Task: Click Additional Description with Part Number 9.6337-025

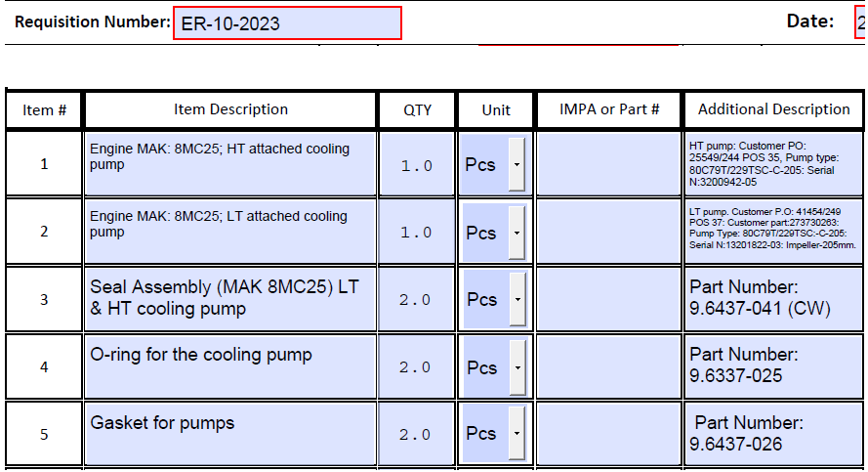Action: click(774, 367)
